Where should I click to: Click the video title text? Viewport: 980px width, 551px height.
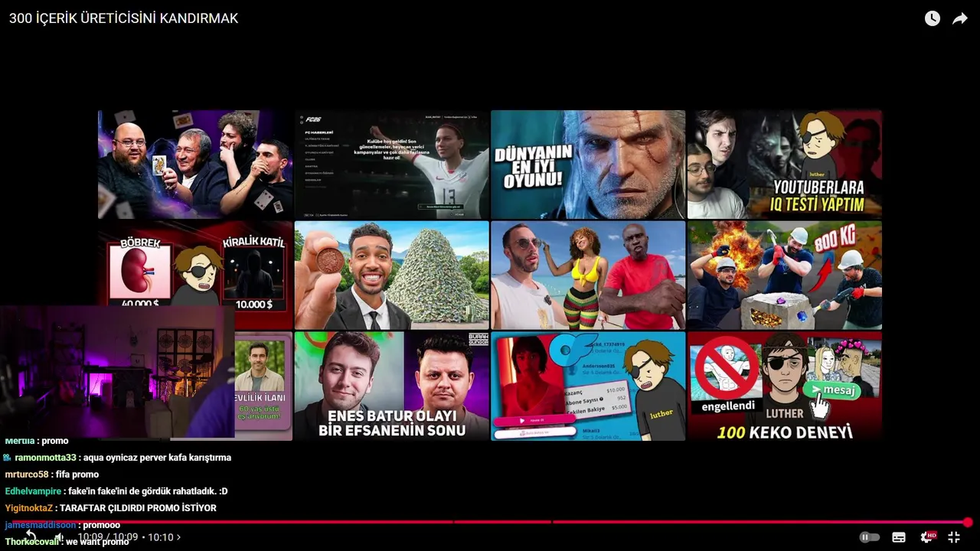(123, 18)
